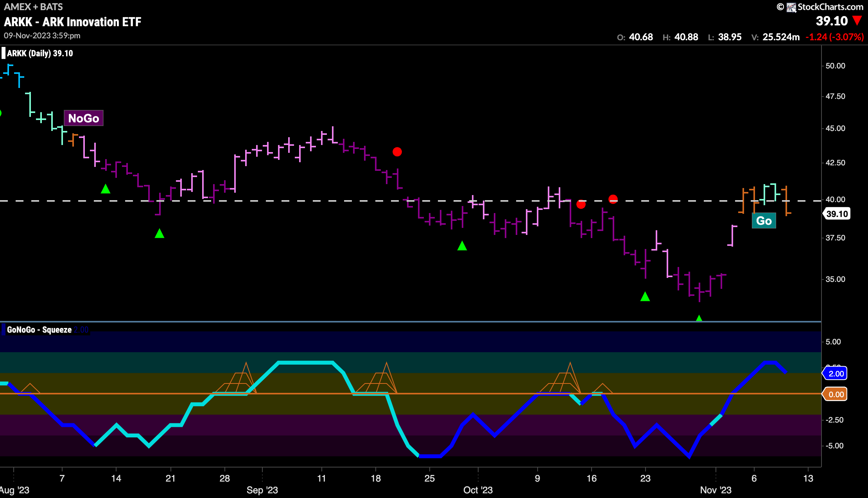Click the Oct '23 date axis label

(x=478, y=490)
